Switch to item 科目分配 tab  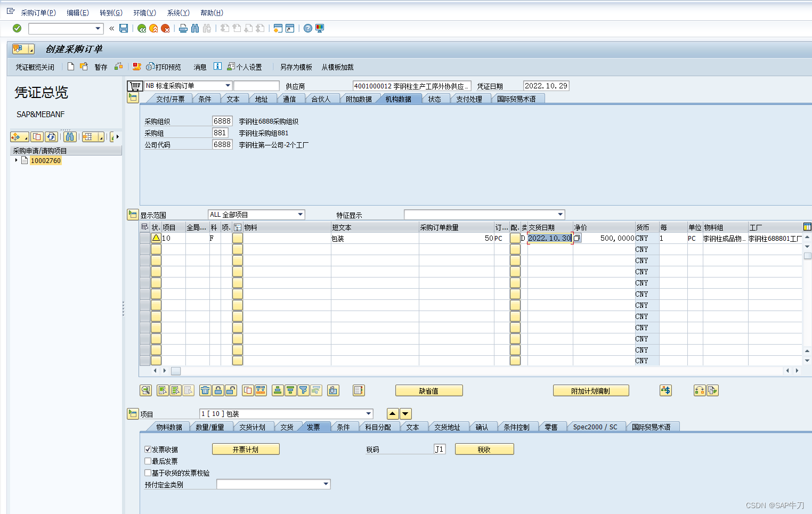[x=378, y=427]
